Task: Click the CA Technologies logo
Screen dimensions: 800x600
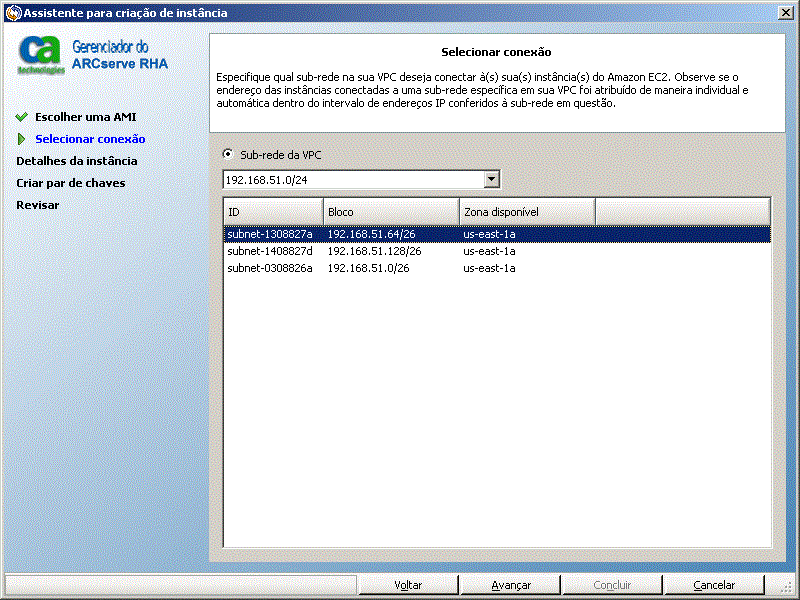Action: 41,55
